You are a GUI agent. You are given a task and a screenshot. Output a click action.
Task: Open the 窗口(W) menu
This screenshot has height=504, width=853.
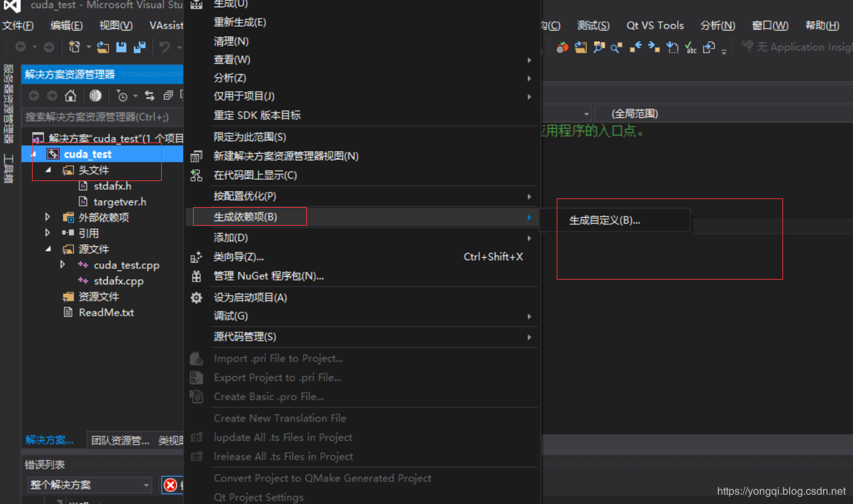[770, 25]
